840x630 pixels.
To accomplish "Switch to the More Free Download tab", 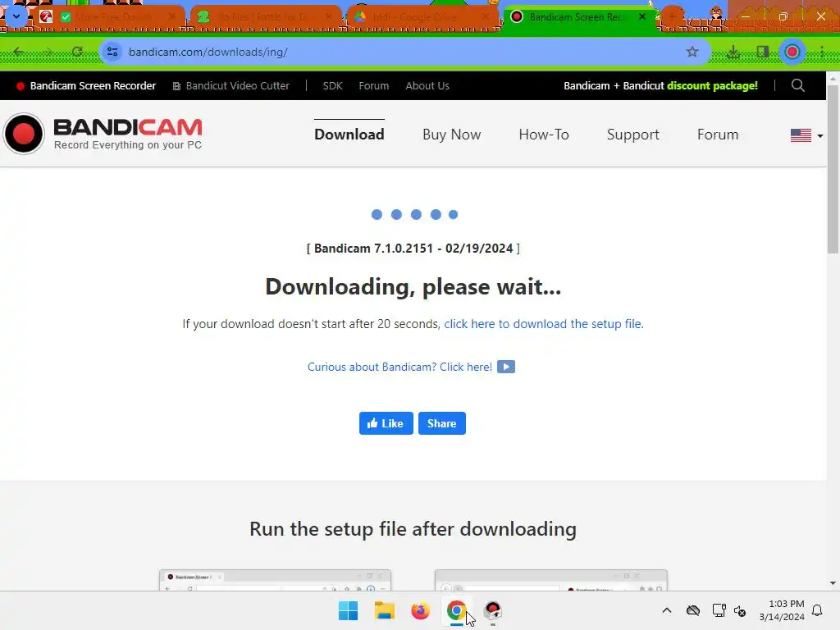I will pos(109,17).
